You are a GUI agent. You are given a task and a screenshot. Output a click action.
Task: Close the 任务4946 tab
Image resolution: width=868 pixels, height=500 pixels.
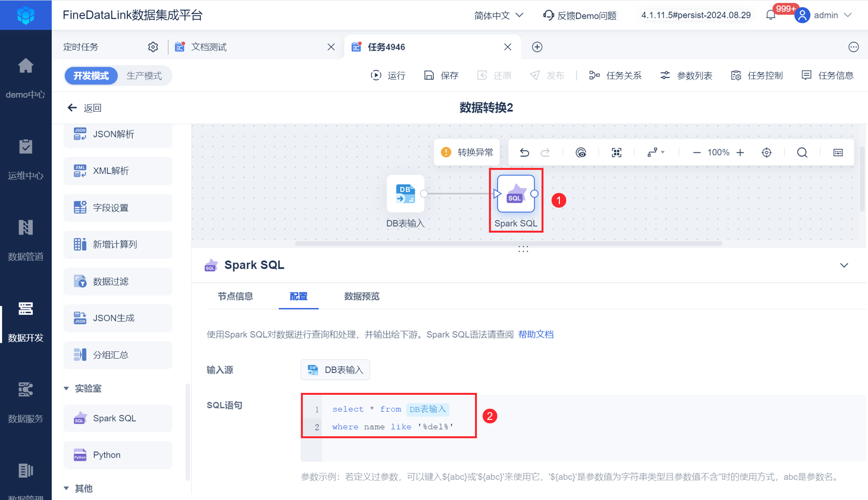click(508, 47)
